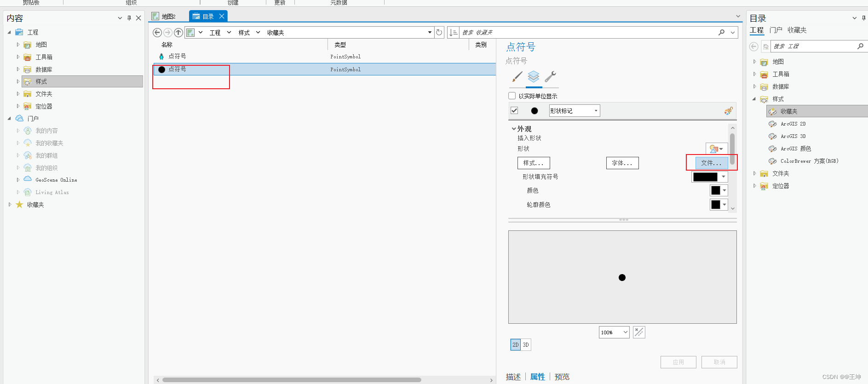
Task: Pin the 内容 pane with pushpin icon
Action: (x=129, y=18)
